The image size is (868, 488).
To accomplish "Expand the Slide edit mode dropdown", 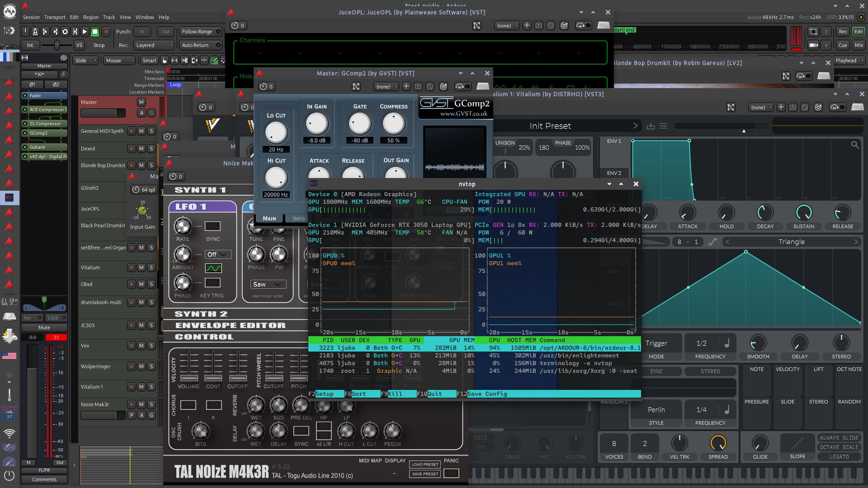I will (x=86, y=61).
